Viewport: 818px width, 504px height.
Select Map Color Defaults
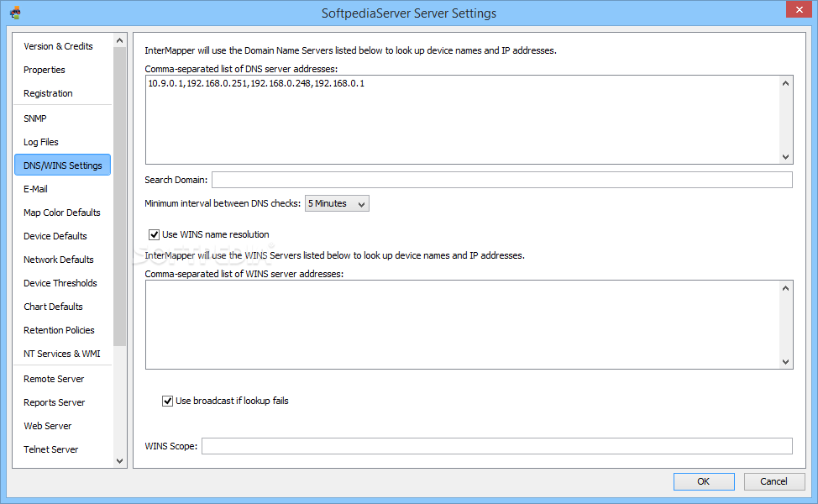pos(61,213)
